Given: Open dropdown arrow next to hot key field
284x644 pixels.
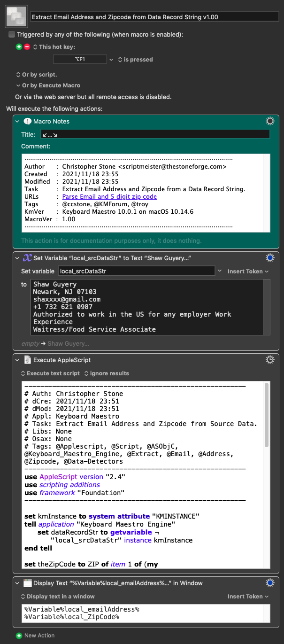Looking at the screenshot, I should [x=111, y=60].
